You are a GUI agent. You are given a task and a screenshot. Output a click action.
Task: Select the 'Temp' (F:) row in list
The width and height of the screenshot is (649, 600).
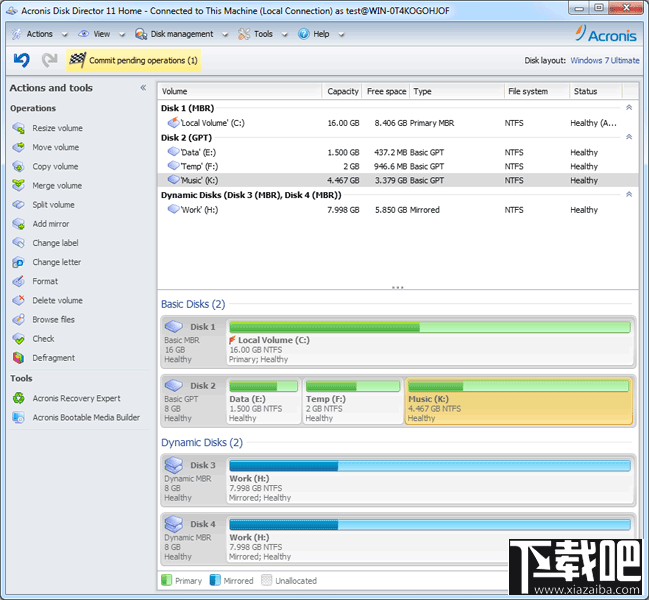click(x=398, y=166)
